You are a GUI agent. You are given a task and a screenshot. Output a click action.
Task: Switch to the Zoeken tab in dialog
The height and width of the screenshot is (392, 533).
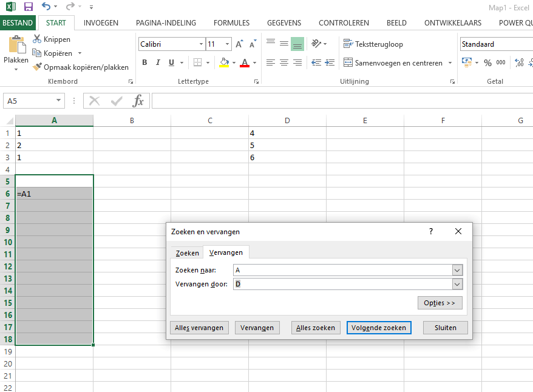(x=187, y=253)
